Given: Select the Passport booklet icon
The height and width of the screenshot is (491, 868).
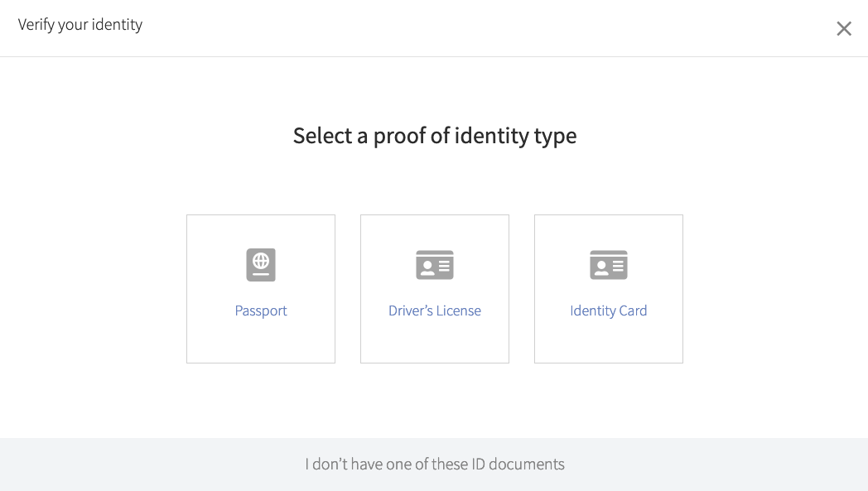Looking at the screenshot, I should 261,265.
